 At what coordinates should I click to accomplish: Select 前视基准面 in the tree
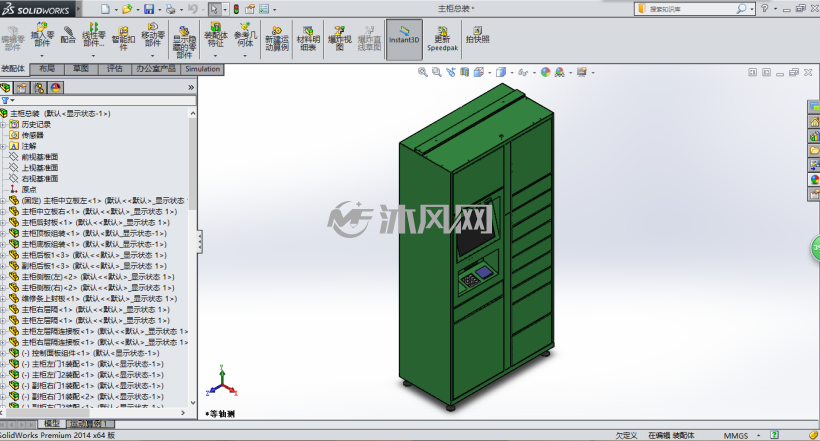(x=40, y=157)
